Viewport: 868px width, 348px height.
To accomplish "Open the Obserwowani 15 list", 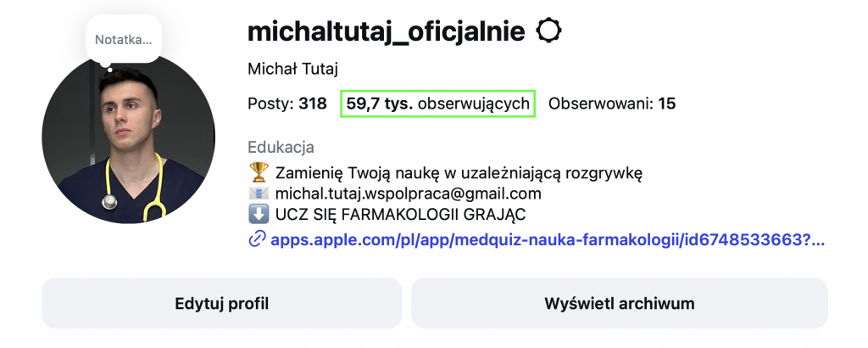I will click(x=612, y=104).
